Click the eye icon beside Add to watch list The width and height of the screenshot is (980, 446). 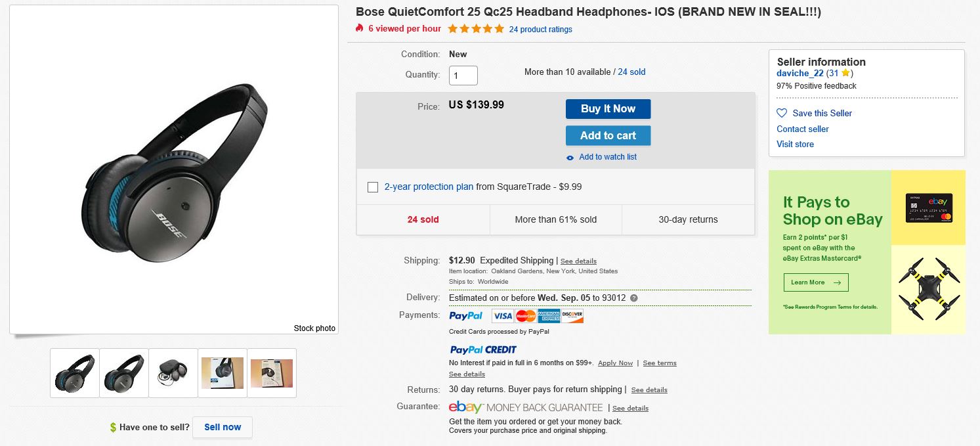click(x=570, y=158)
